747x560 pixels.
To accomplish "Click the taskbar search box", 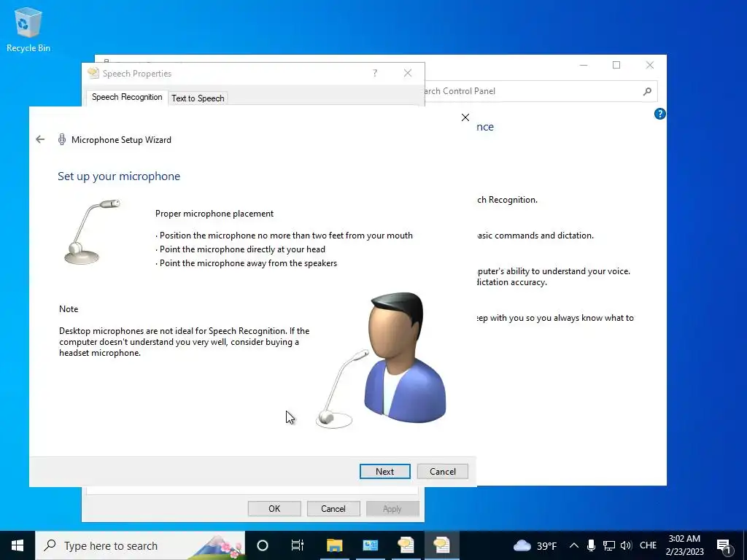I will coord(140,545).
